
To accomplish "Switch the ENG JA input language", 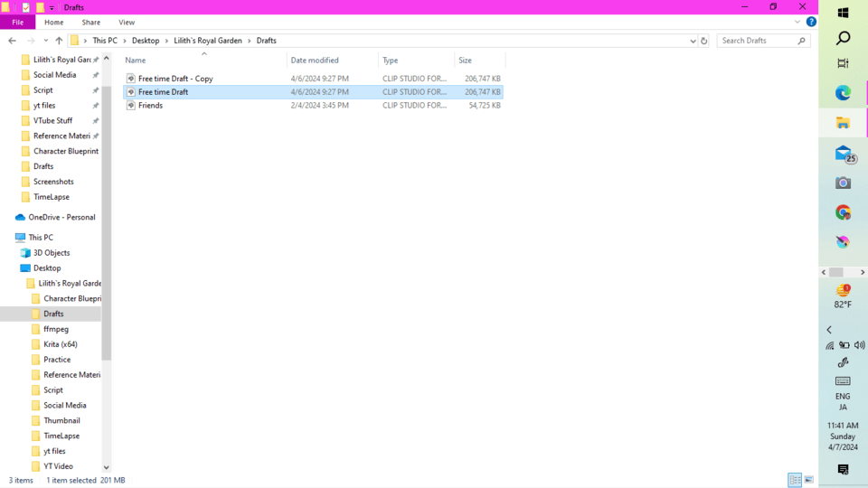I will click(x=843, y=401).
